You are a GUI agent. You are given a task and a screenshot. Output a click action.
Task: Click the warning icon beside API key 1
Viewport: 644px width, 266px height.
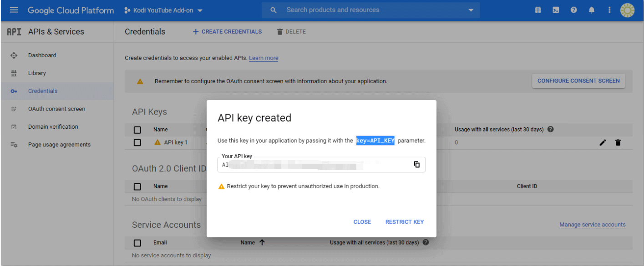click(x=157, y=142)
